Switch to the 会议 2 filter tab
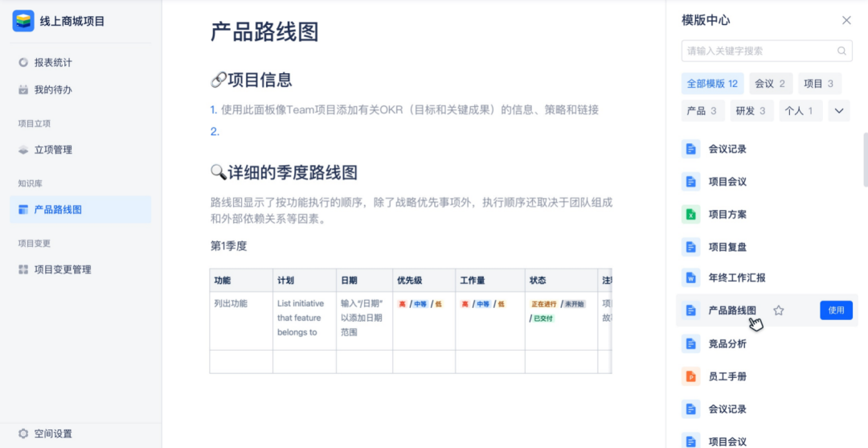868x448 pixels. (771, 84)
